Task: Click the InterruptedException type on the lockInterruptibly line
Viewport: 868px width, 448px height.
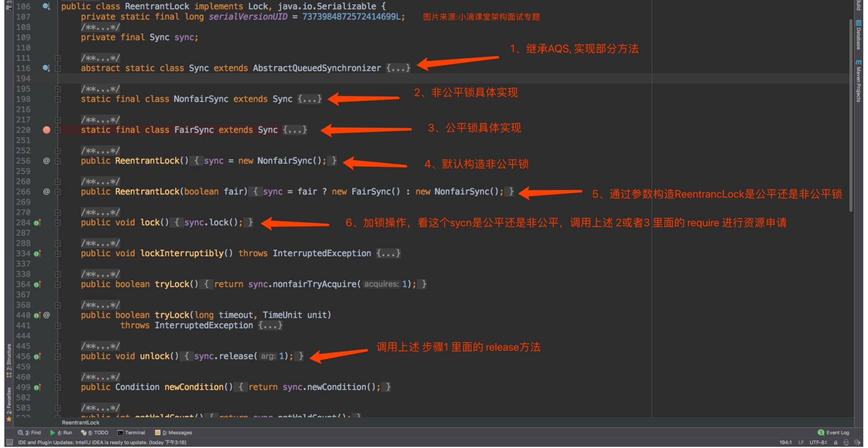Action: click(x=322, y=253)
